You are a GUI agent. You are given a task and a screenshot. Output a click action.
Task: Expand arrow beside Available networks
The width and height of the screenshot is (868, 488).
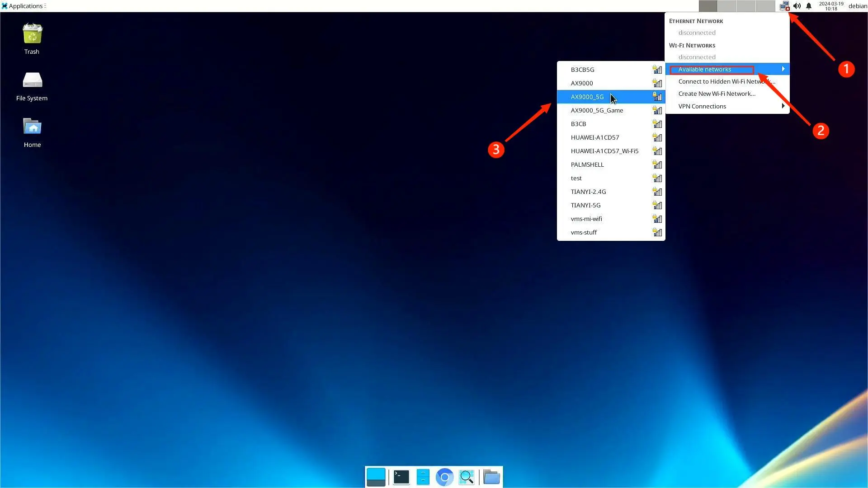pyautogui.click(x=783, y=69)
